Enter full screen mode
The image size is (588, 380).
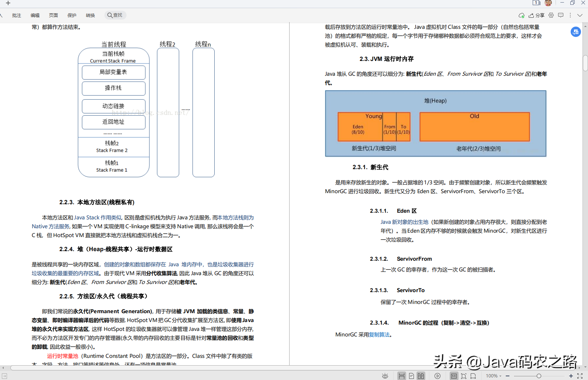tap(580, 376)
